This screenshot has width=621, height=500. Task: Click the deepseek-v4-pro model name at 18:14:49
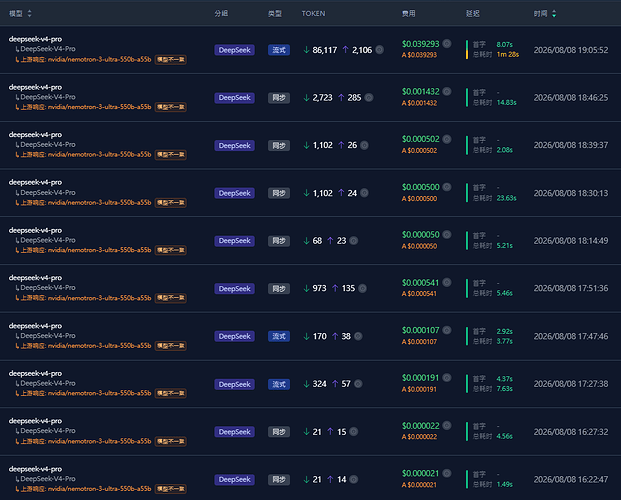pyautogui.click(x=35, y=230)
